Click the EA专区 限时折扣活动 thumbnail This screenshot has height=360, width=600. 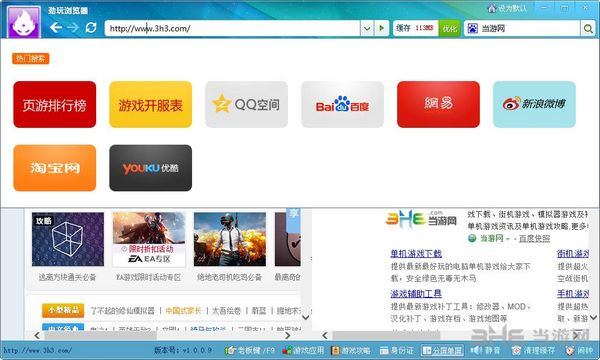click(x=149, y=239)
